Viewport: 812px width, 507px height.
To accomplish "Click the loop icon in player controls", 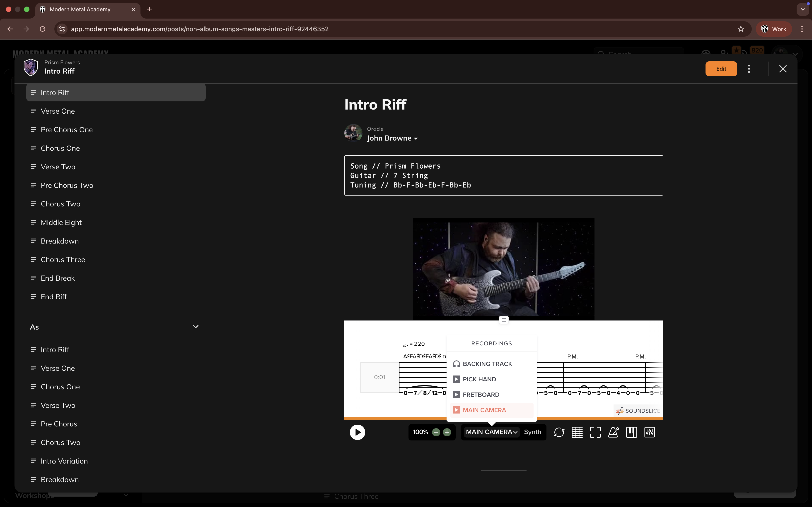I will tap(559, 432).
